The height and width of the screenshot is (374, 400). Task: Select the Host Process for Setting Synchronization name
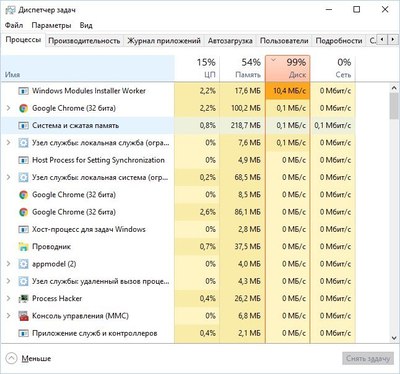pyautogui.click(x=98, y=160)
